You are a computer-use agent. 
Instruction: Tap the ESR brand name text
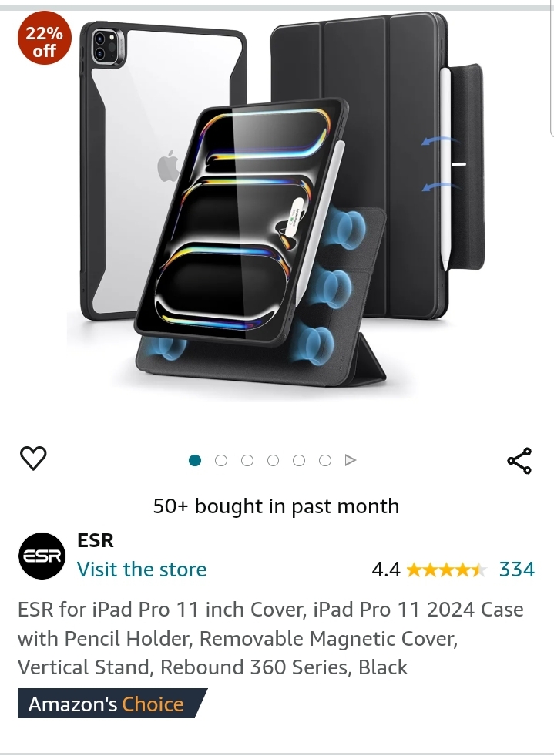tap(96, 540)
